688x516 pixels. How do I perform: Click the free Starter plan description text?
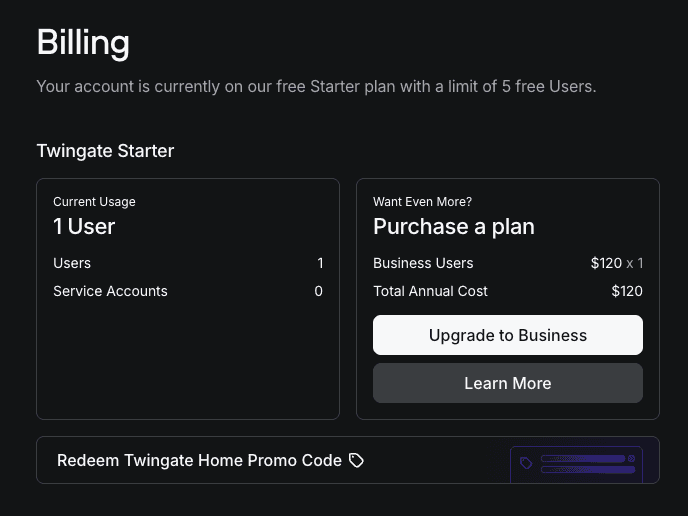[316, 87]
